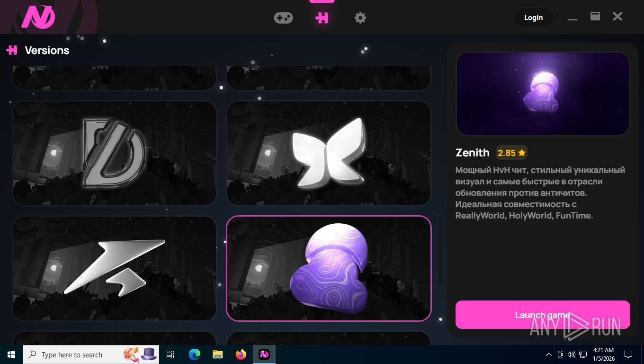Screen dimensions: 644x364
Task: Launch Microsoft Edge from taskbar
Action: click(x=194, y=355)
